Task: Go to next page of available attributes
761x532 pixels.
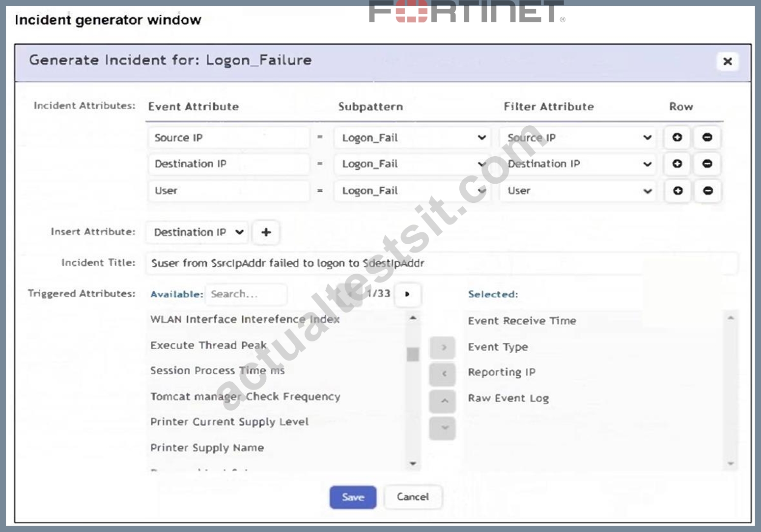Action: 407,294
